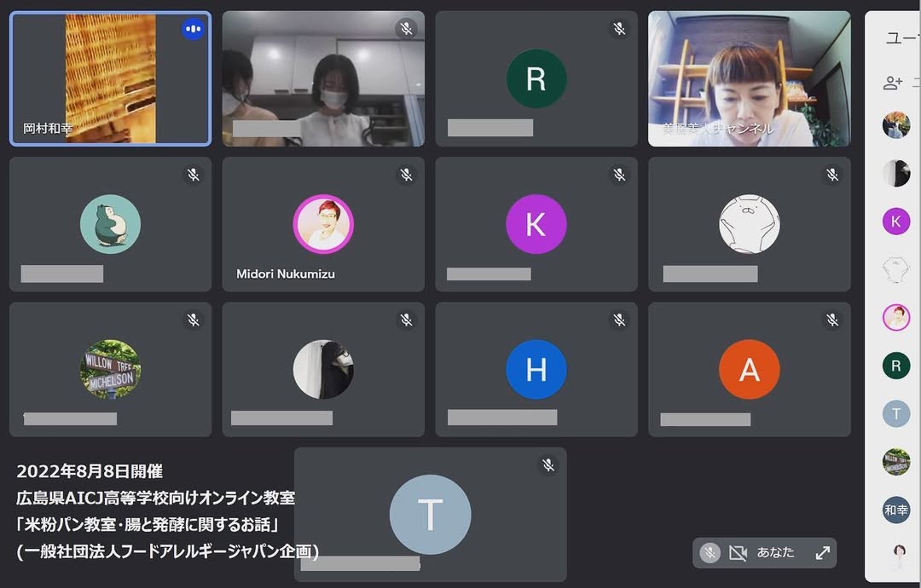The image size is (921, 588).
Task: Select the 和幸 participant in side panel
Action: pyautogui.click(x=895, y=510)
